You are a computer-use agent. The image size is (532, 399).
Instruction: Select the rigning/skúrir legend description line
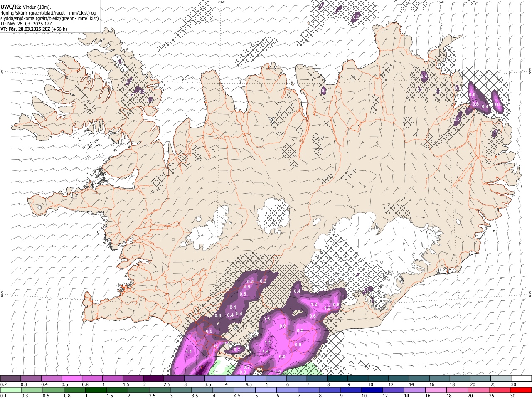[49, 12]
